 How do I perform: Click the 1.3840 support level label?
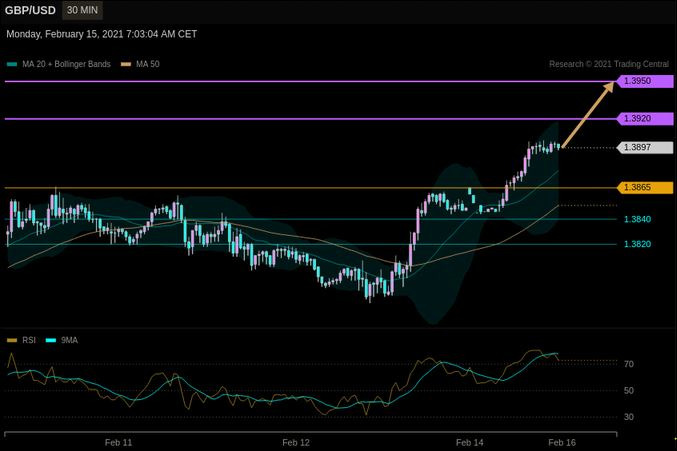(x=637, y=219)
